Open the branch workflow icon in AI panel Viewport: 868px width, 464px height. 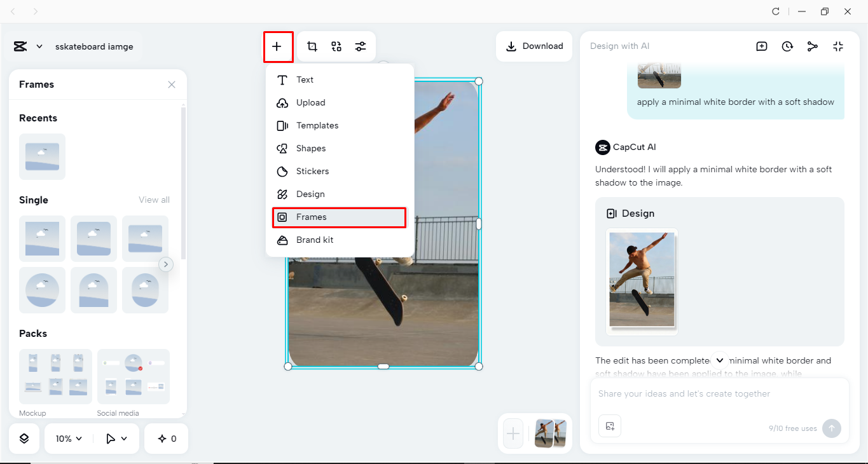[813, 46]
